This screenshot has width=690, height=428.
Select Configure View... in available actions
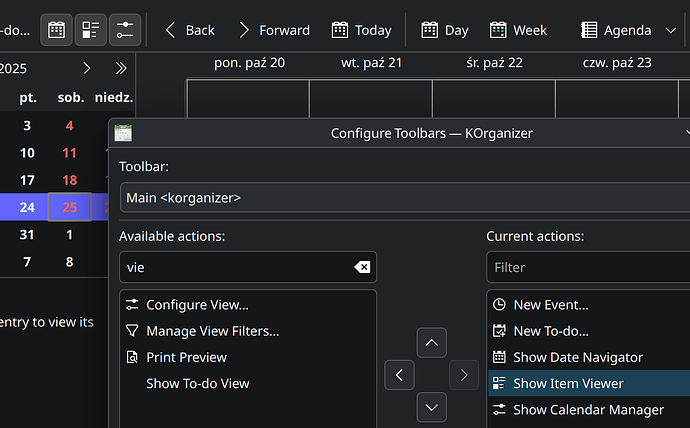click(x=197, y=305)
